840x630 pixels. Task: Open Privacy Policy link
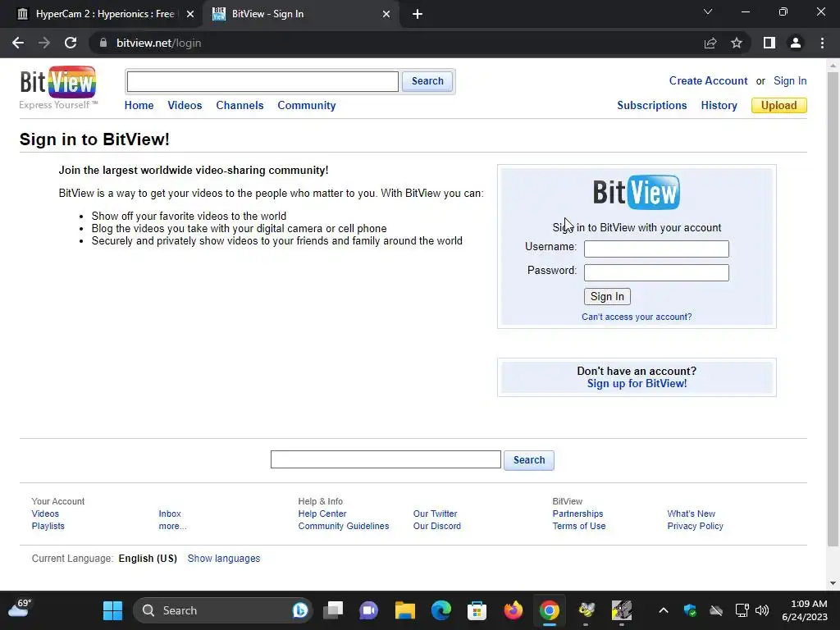[x=696, y=526]
